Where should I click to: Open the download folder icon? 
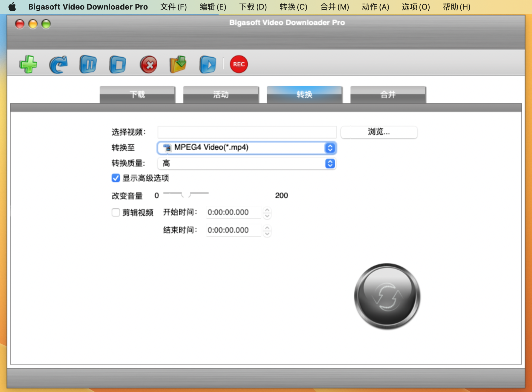tap(178, 64)
